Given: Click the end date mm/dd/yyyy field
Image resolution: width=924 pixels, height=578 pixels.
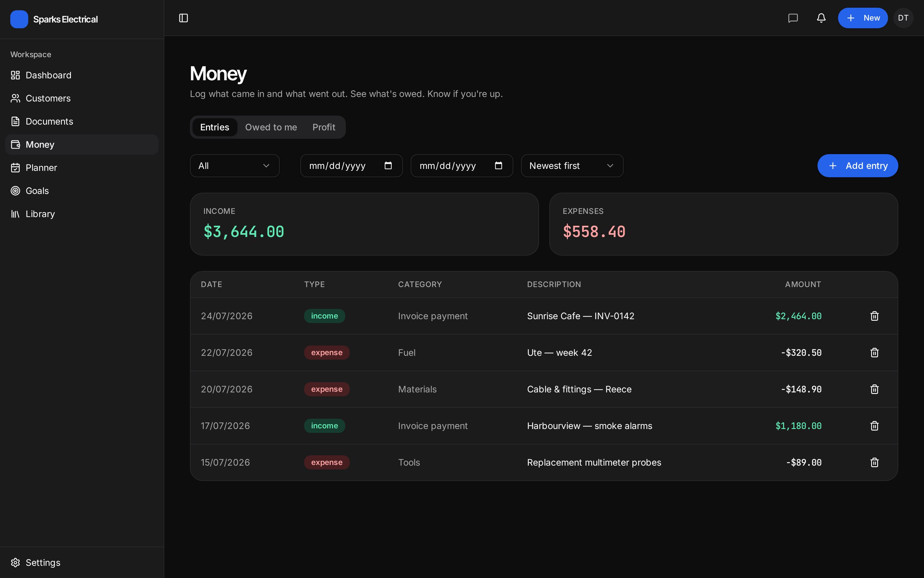Looking at the screenshot, I should [x=462, y=166].
